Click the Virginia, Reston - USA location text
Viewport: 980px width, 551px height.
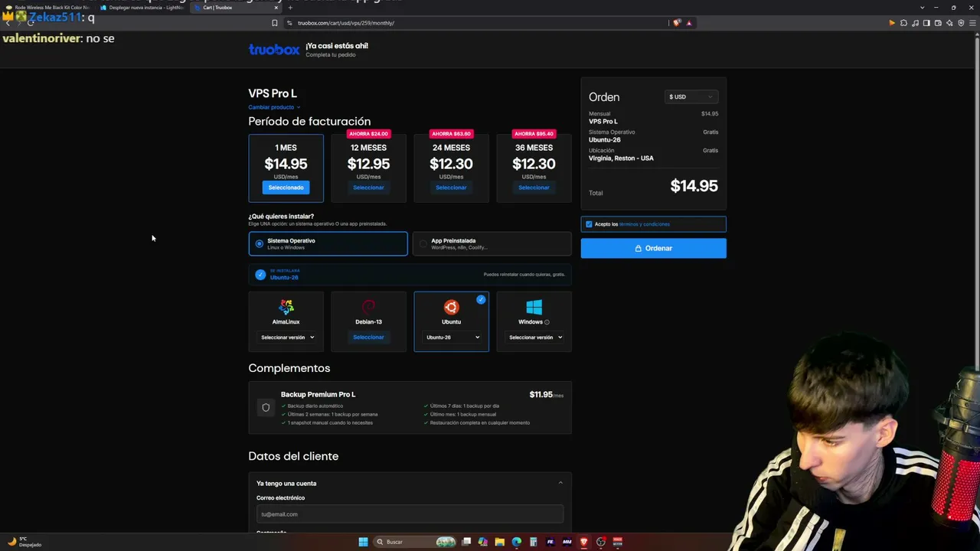coord(621,158)
